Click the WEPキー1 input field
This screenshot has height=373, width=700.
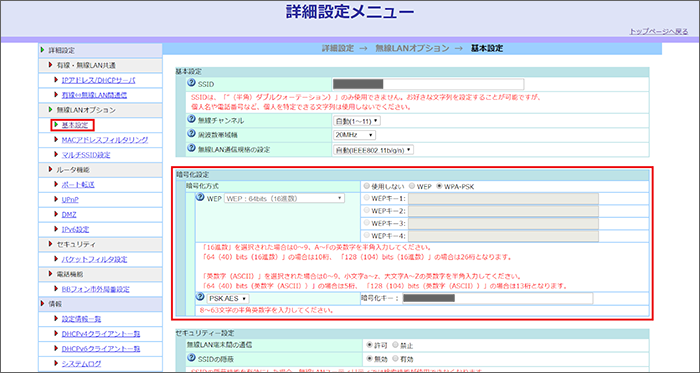pos(503,199)
